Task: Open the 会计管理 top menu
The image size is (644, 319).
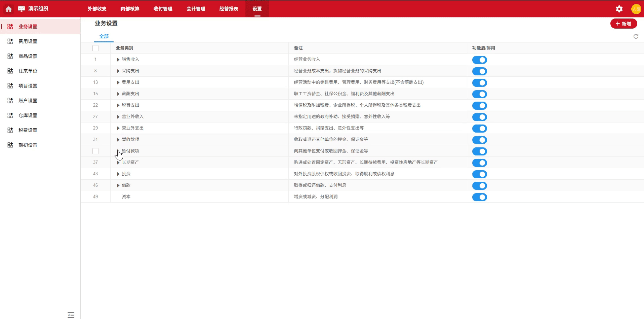Action: [x=196, y=9]
